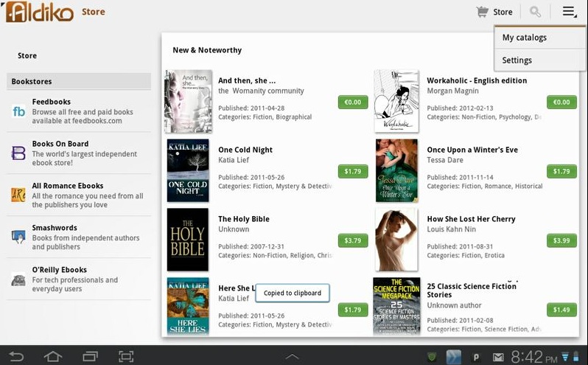Tap the All Romance Ebooks icon

[18, 195]
